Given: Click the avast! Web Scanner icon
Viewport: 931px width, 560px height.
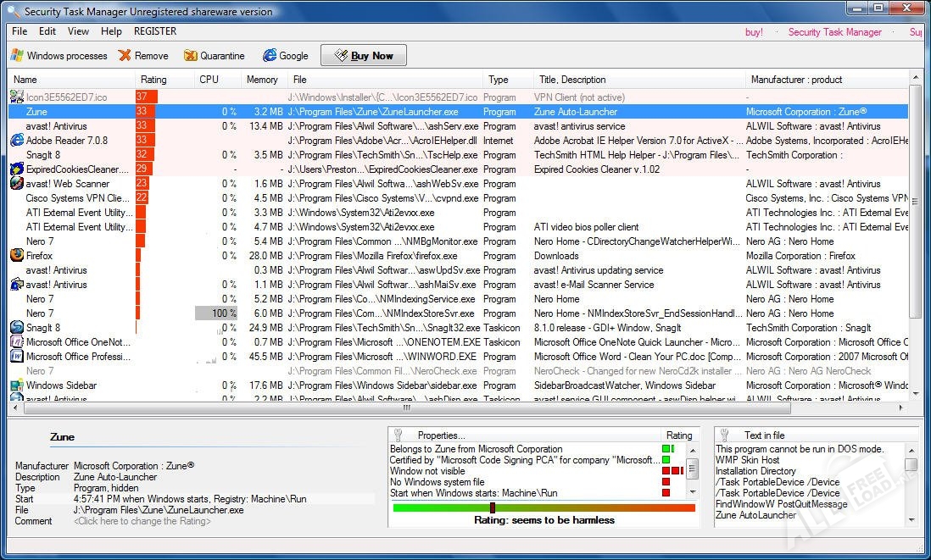Looking at the screenshot, I should pyautogui.click(x=16, y=184).
